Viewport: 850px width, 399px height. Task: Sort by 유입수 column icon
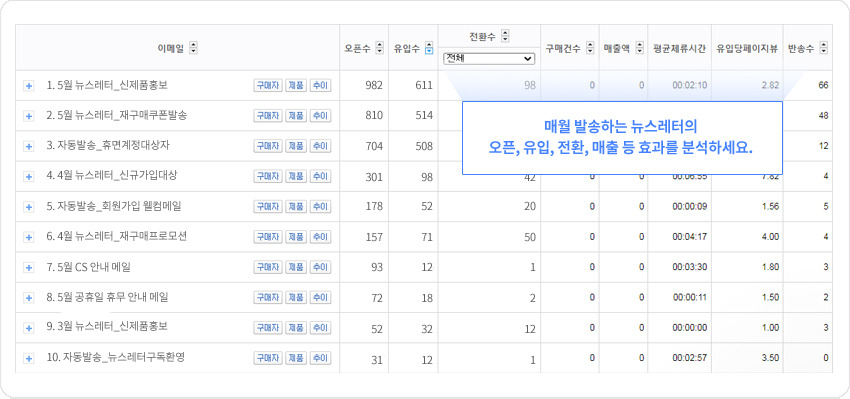click(429, 48)
